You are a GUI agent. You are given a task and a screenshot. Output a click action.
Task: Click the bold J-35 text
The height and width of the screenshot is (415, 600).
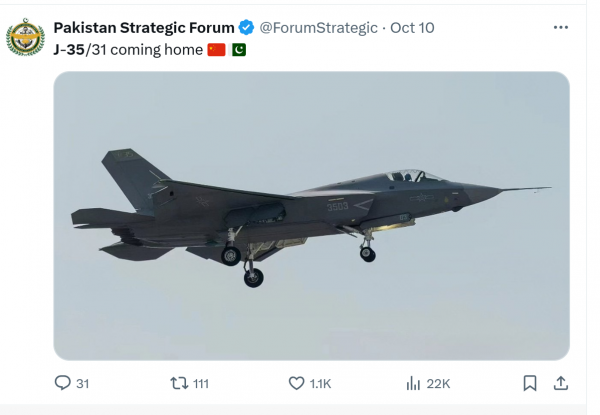click(70, 49)
